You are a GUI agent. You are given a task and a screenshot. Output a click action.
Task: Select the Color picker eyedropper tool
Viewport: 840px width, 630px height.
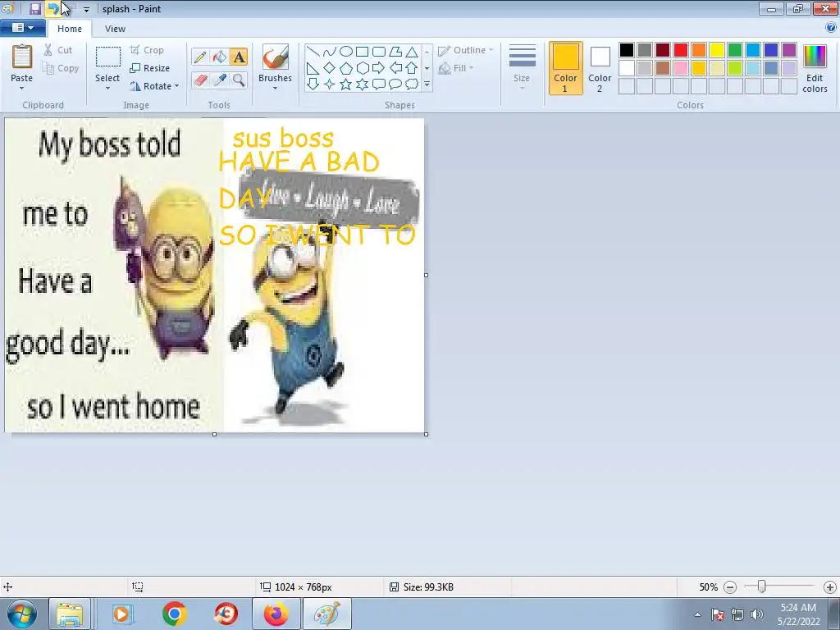click(220, 80)
